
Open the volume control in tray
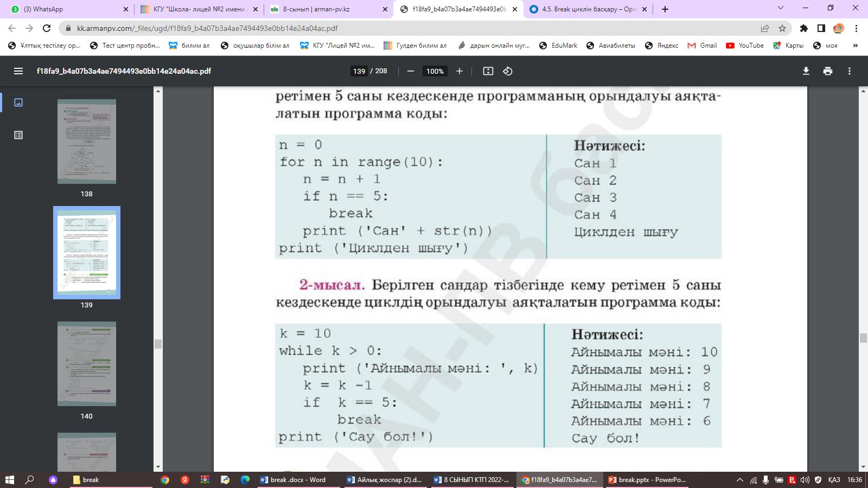805,480
